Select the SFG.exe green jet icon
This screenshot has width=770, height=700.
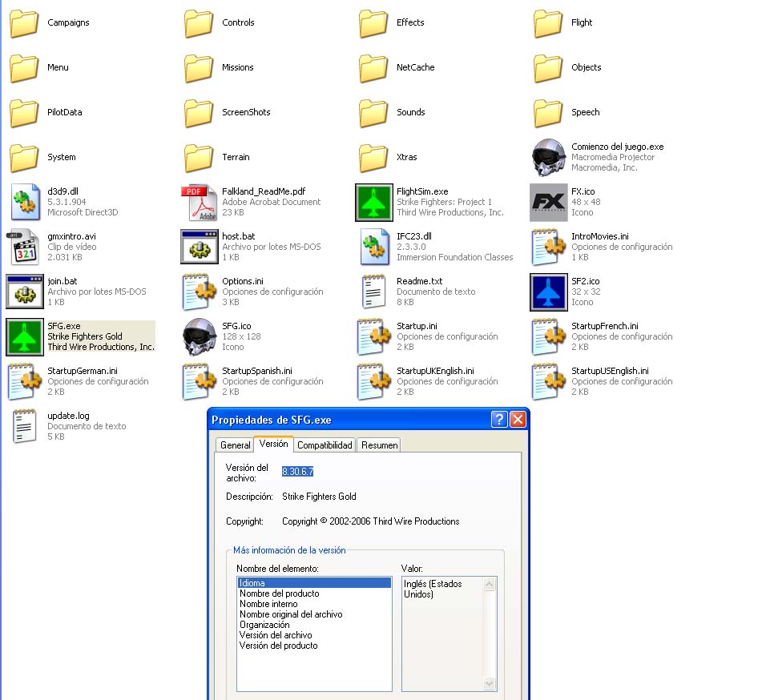[x=25, y=336]
